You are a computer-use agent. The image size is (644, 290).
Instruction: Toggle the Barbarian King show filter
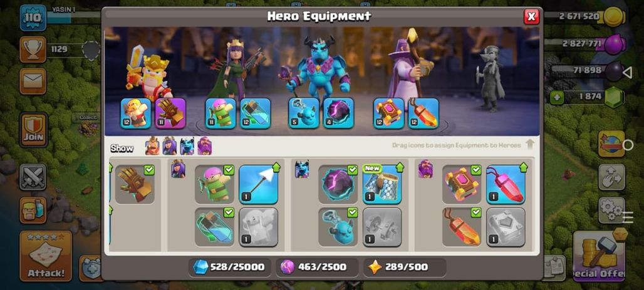pos(152,146)
